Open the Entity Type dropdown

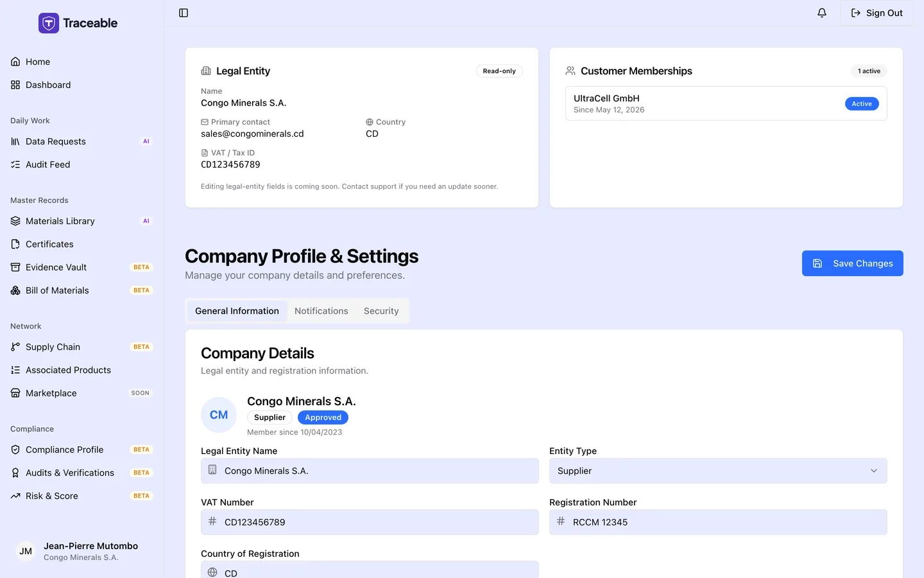pos(718,471)
